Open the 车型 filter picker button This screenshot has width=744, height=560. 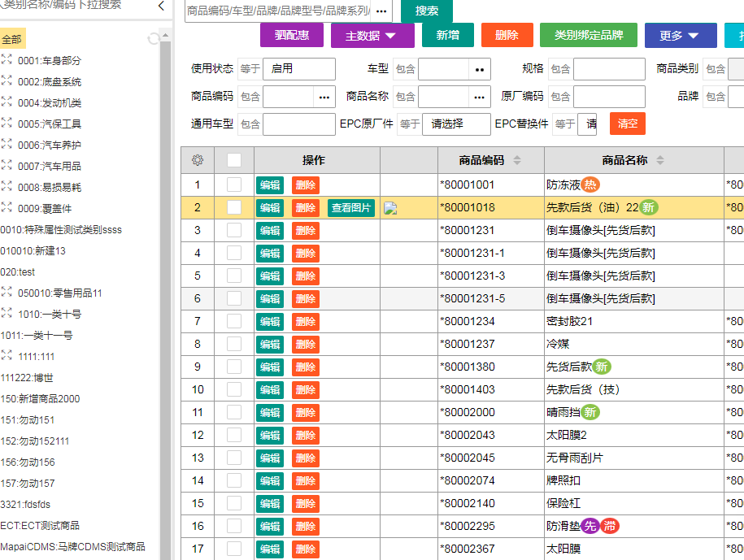480,69
